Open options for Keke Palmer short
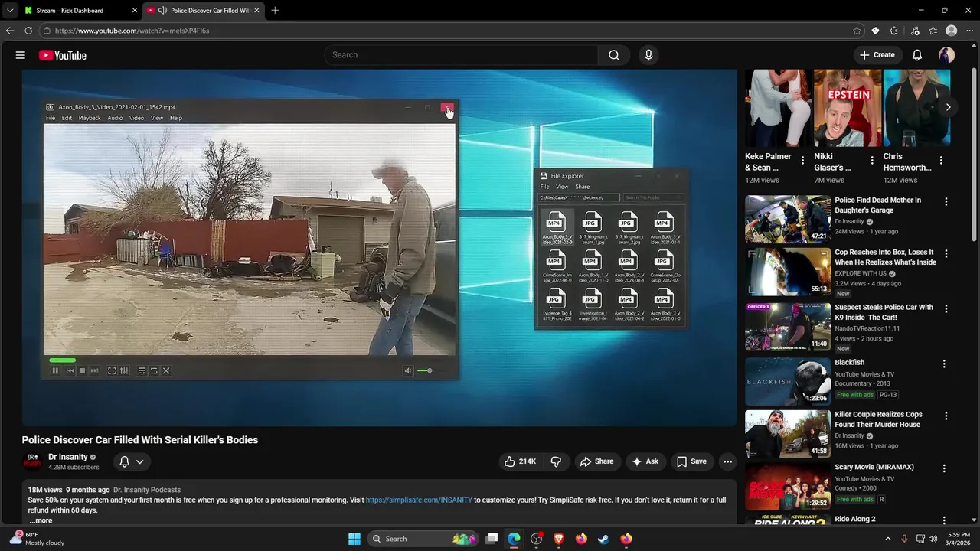Image resolution: width=980 pixels, height=551 pixels. pyautogui.click(x=802, y=161)
